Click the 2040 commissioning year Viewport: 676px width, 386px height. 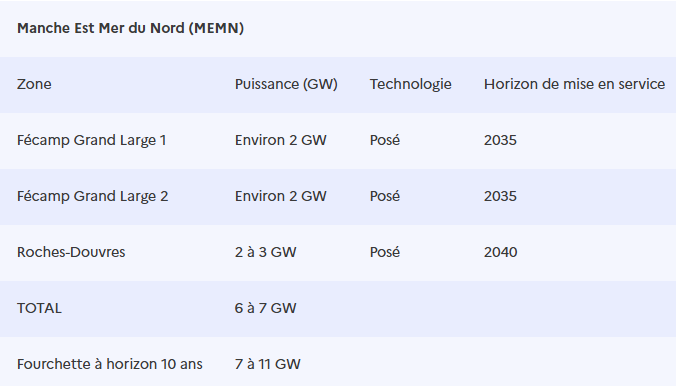coord(501,252)
